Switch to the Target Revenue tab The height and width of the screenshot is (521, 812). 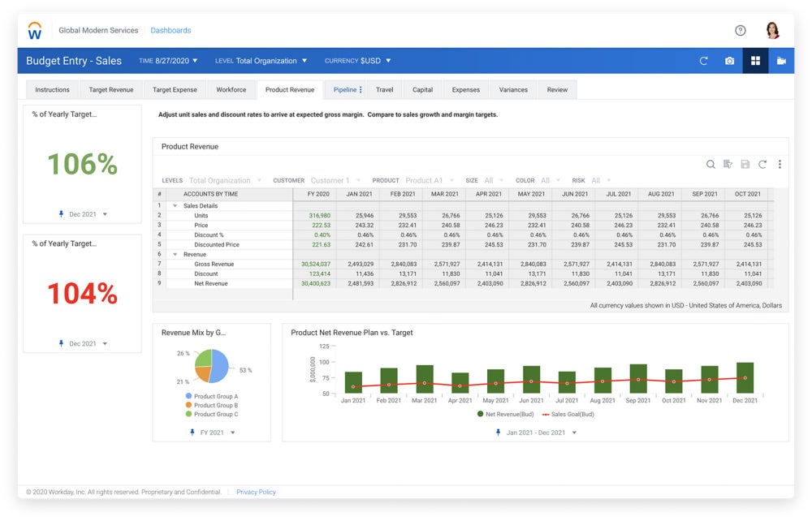(110, 90)
